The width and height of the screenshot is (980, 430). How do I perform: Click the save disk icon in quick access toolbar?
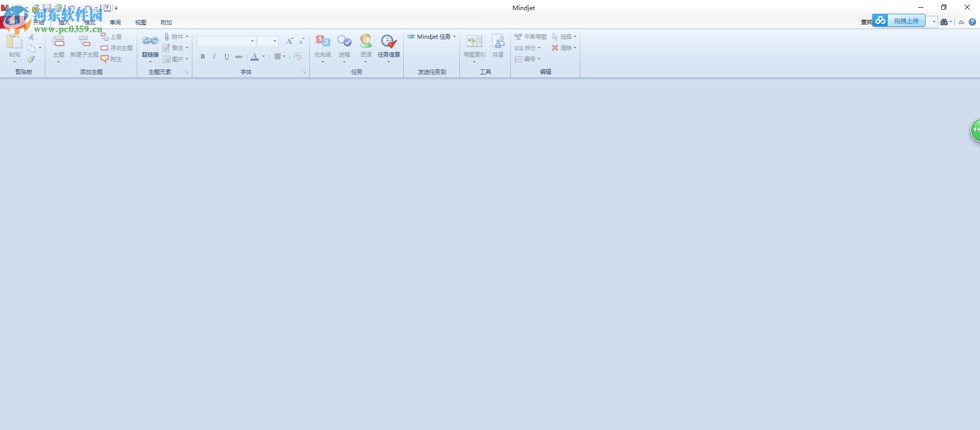tap(47, 8)
